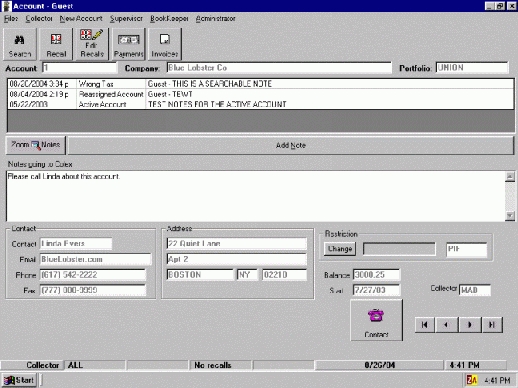Go to the next account record
This screenshot has width=518, height=388.
pos(470,325)
